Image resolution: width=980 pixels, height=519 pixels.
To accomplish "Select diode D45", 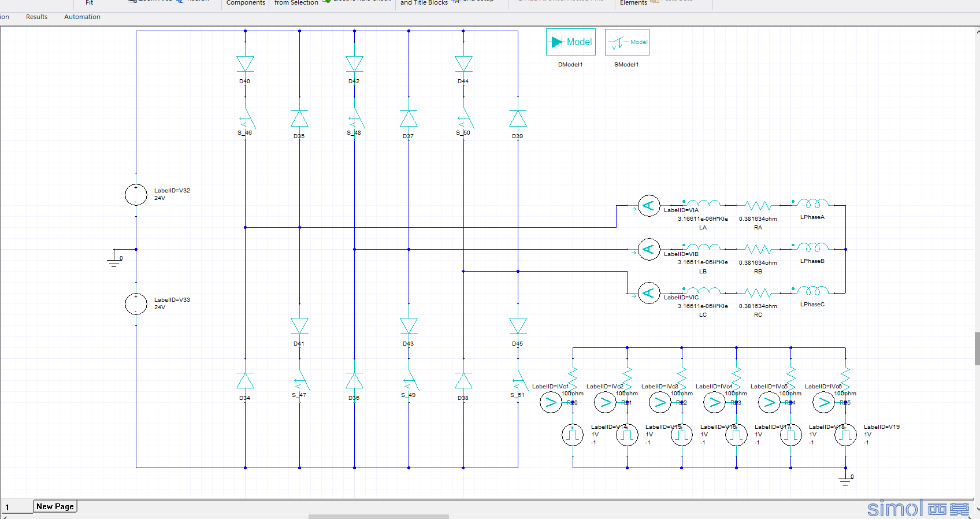I will coord(518,326).
